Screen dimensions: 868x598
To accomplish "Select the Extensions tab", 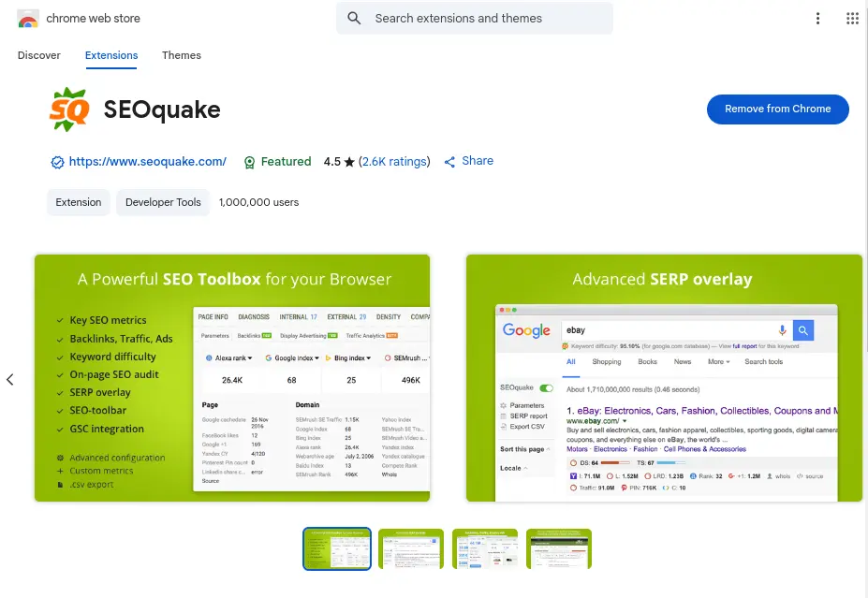I will click(x=111, y=55).
